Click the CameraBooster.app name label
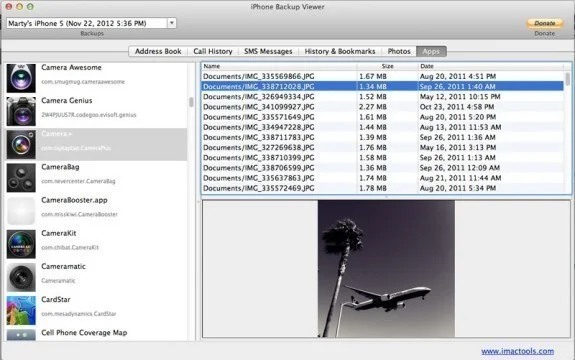Screen dimensions: 575x360 click(74, 200)
